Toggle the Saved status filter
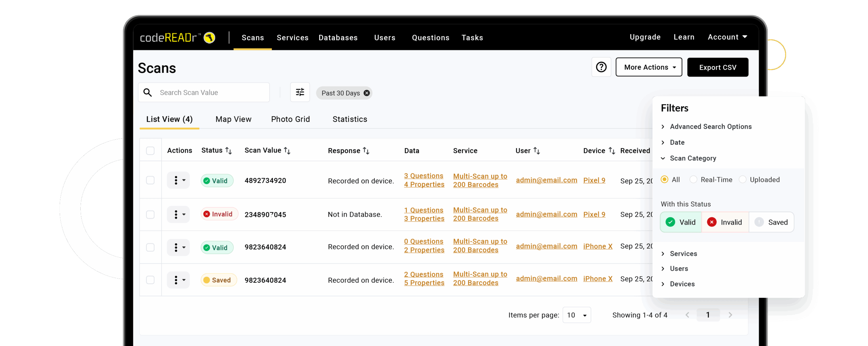 (772, 222)
